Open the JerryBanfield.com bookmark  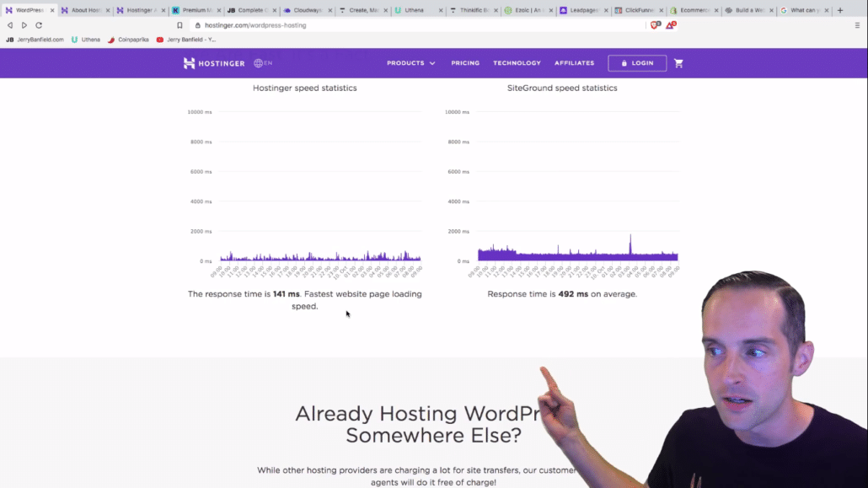35,40
